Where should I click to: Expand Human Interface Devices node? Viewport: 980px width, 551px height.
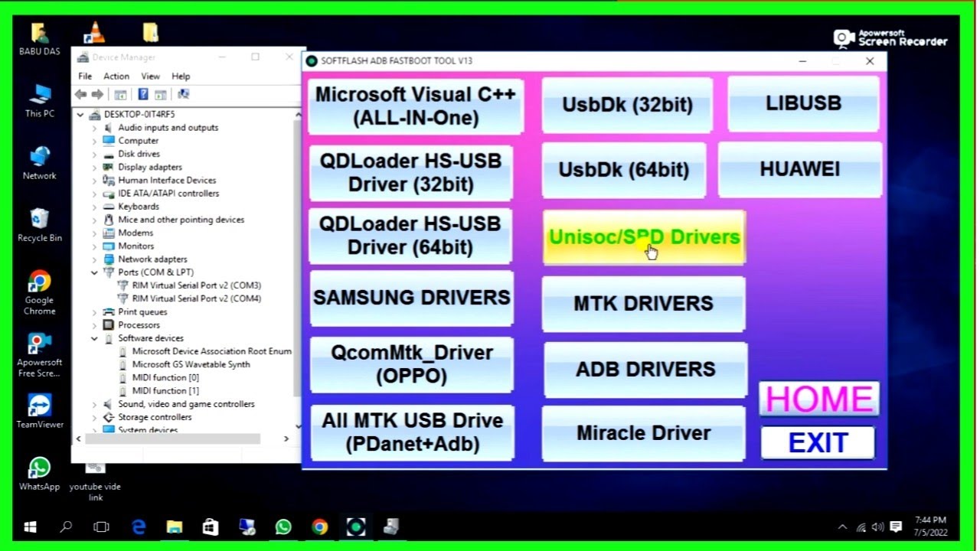[x=94, y=181]
